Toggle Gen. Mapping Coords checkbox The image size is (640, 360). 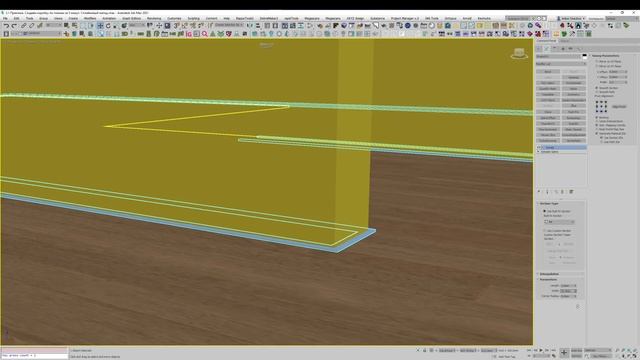click(597, 125)
